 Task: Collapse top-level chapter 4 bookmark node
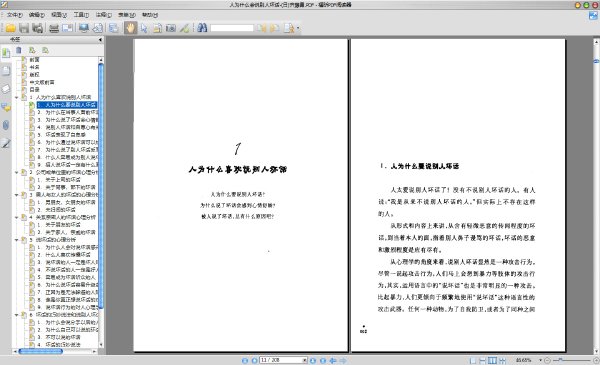point(16,217)
